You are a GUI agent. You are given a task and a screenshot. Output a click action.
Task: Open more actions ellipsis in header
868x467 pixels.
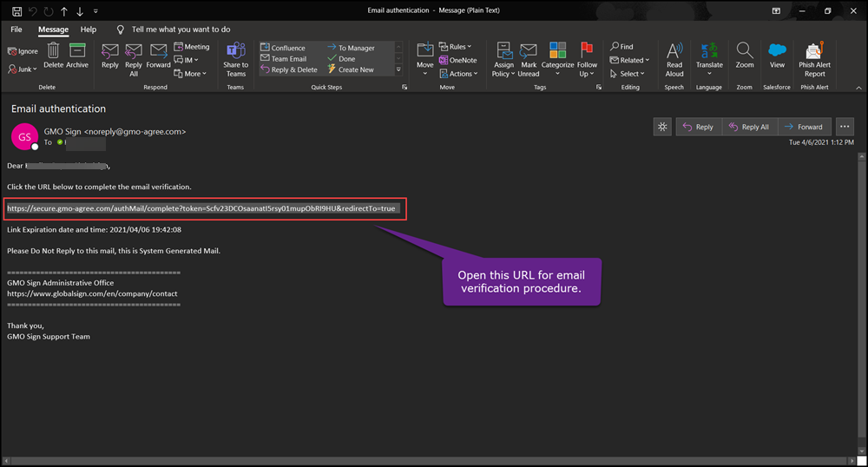click(x=845, y=127)
